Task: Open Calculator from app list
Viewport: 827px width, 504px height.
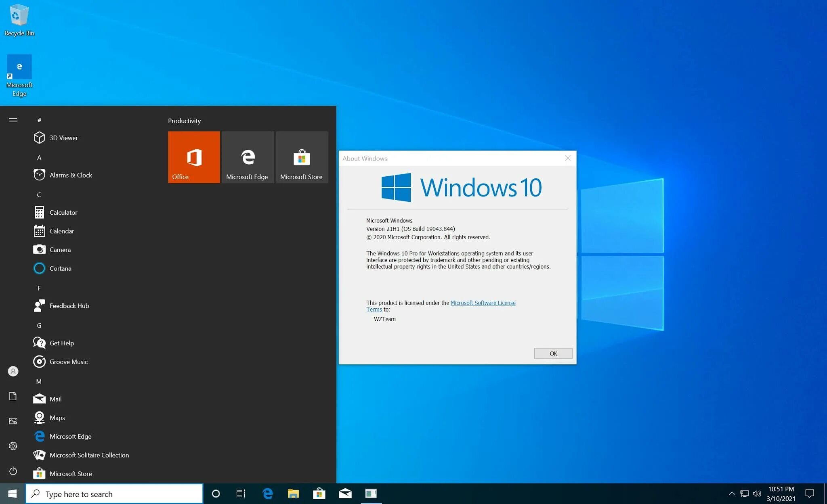Action: pos(63,211)
